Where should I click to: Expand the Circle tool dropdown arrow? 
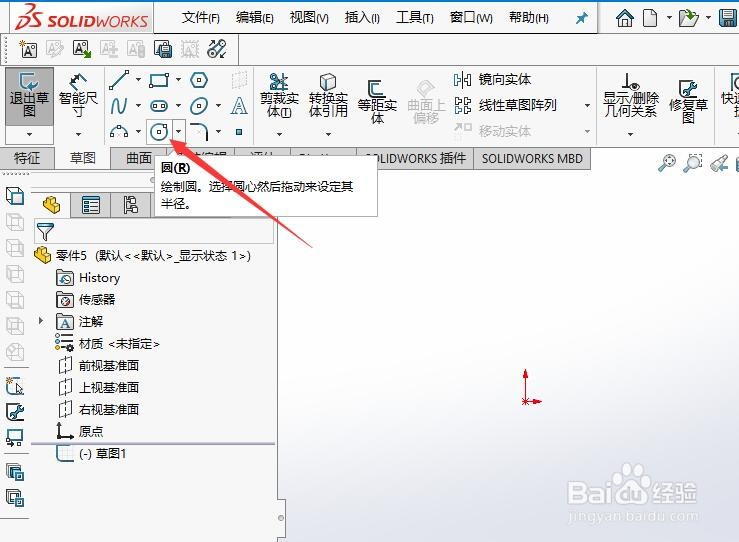coord(178,131)
